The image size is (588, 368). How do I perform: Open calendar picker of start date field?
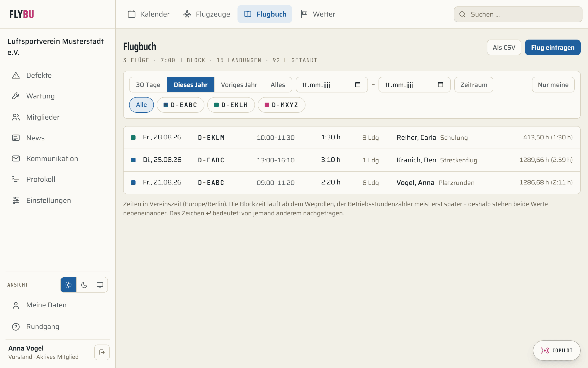[358, 85]
